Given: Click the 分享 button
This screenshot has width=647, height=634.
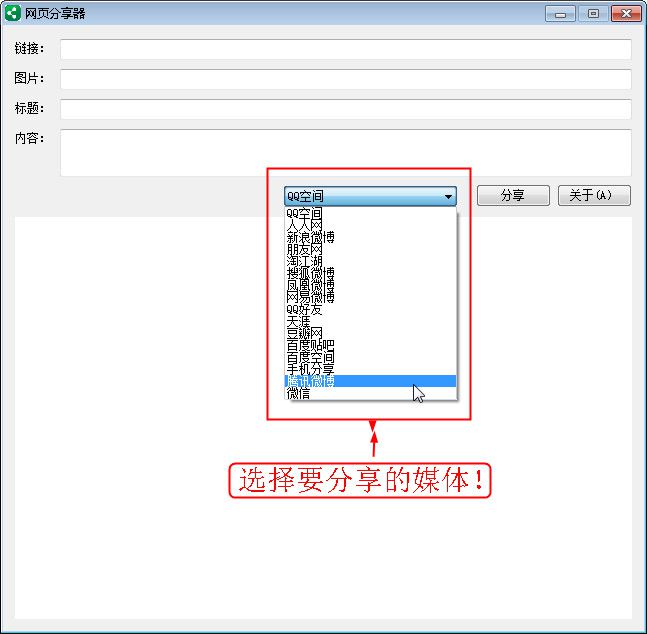Looking at the screenshot, I should tap(513, 195).
